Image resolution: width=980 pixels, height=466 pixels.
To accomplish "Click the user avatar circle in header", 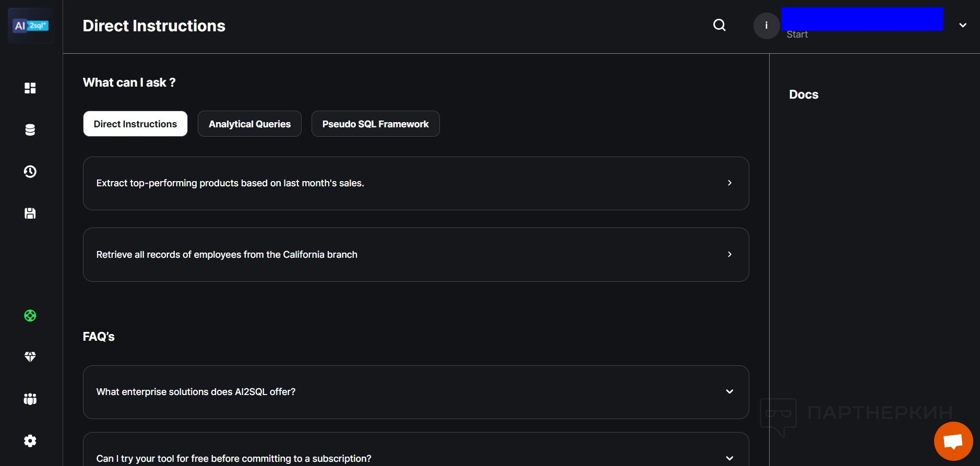I will click(x=766, y=25).
